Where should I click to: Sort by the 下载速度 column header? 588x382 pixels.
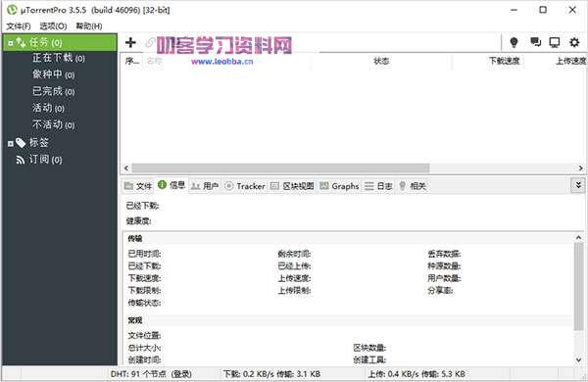(505, 61)
